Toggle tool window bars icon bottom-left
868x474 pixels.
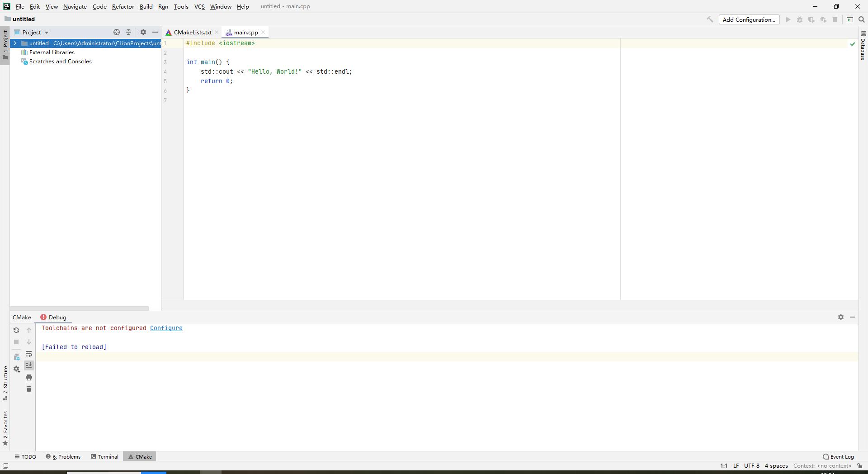pos(5,466)
